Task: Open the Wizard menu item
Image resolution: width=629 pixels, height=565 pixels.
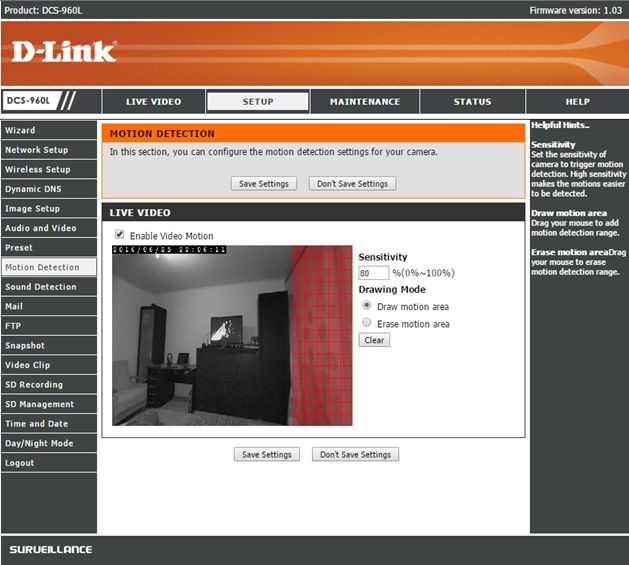Action: [49, 130]
